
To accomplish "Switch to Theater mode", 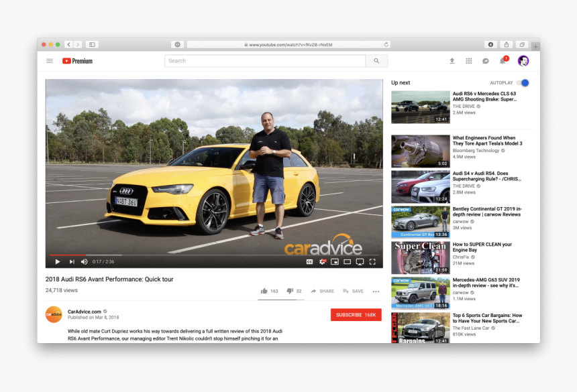I will [x=348, y=262].
